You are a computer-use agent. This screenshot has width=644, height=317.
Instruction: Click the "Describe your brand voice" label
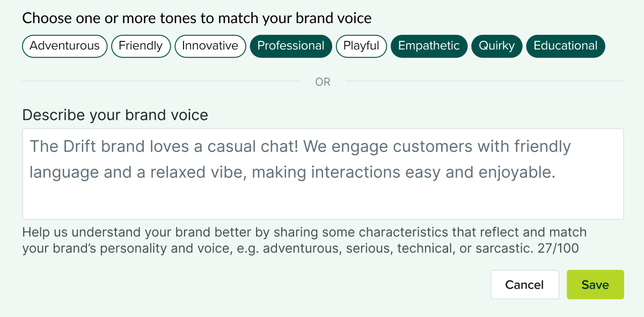point(115,115)
